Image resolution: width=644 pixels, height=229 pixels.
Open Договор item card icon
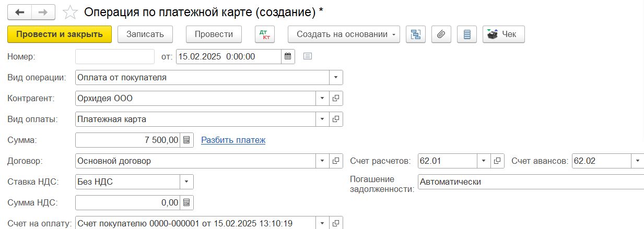point(336,161)
